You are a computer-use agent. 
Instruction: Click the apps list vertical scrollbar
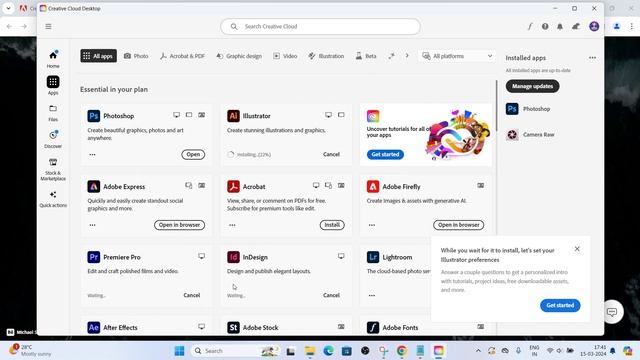click(x=497, y=106)
